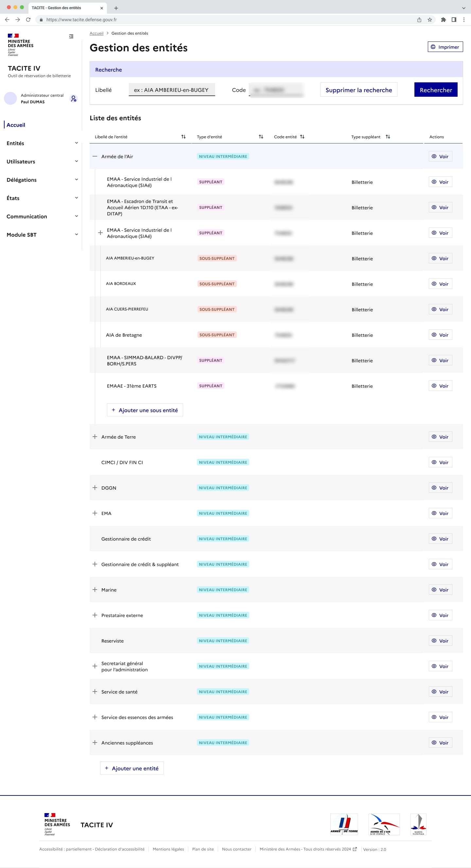471x868 pixels.
Task: Open the Module SBT sidebar menu
Action: coord(42,235)
